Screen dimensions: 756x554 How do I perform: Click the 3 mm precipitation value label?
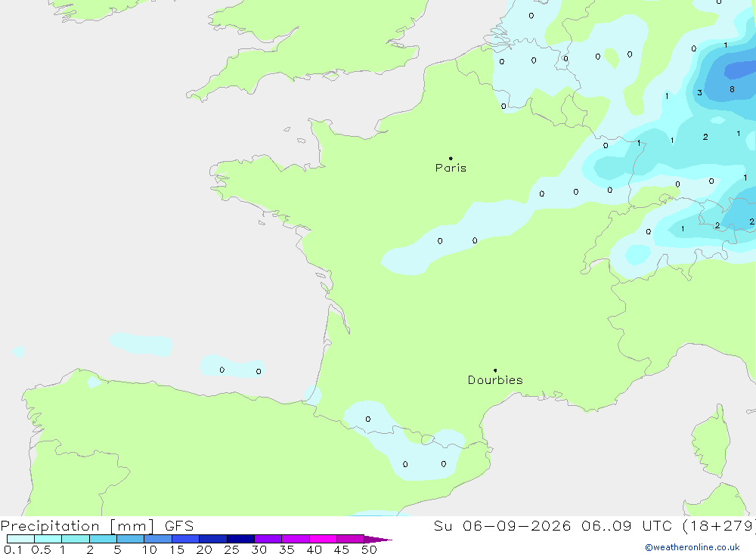point(699,92)
